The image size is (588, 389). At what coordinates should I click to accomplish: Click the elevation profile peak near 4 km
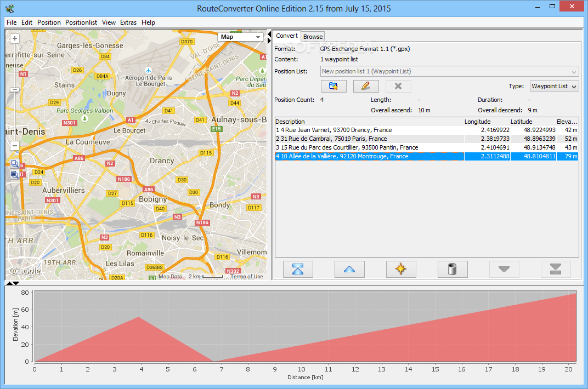[x=139, y=317]
